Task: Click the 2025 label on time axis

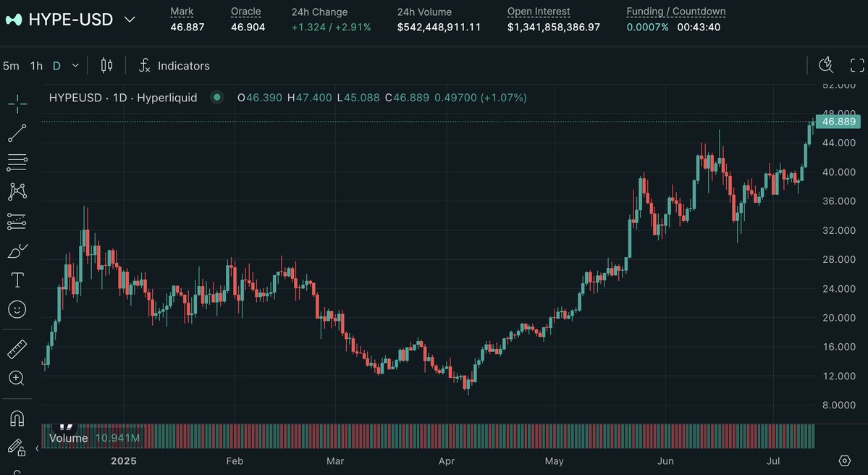Action: (124, 461)
